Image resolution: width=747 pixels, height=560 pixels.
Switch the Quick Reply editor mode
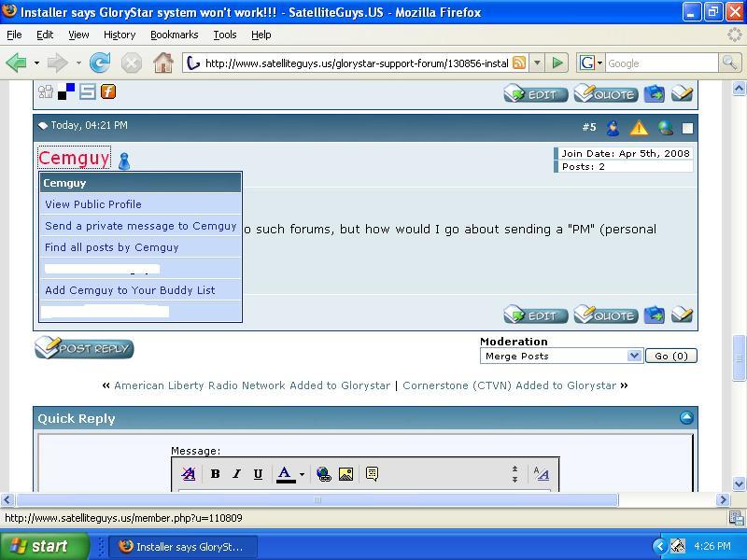coord(542,474)
